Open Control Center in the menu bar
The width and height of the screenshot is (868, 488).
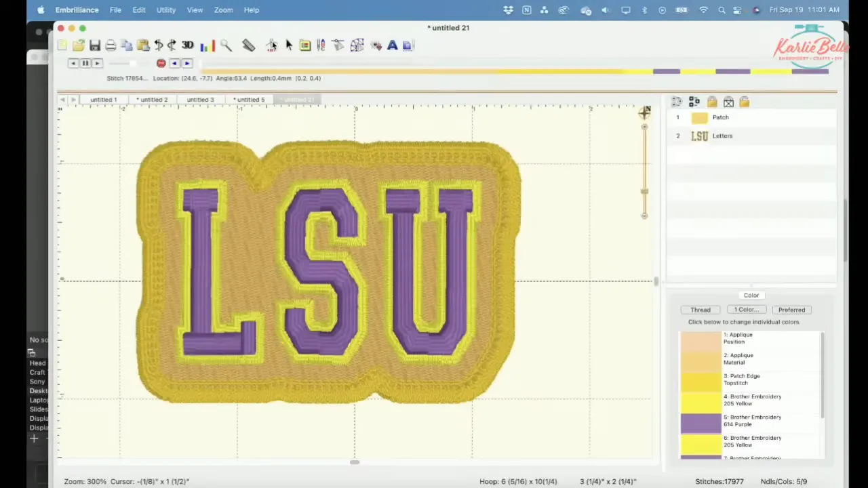coord(738,9)
